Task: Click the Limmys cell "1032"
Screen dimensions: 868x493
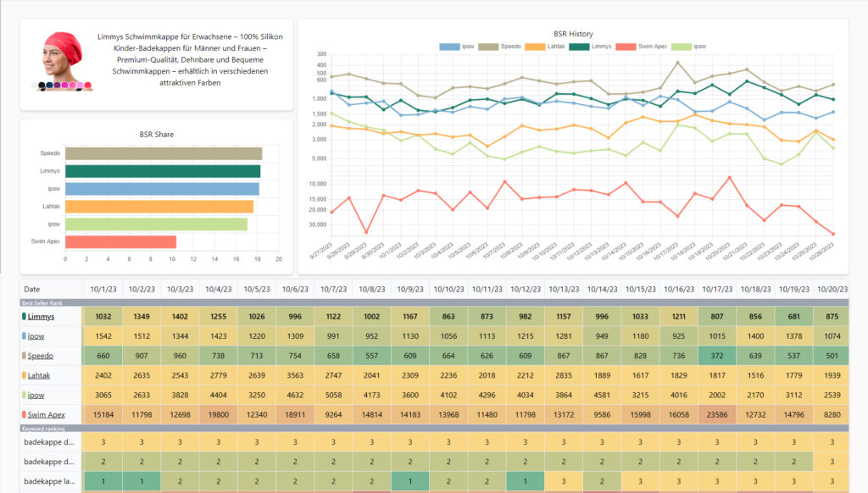Action: pos(103,317)
